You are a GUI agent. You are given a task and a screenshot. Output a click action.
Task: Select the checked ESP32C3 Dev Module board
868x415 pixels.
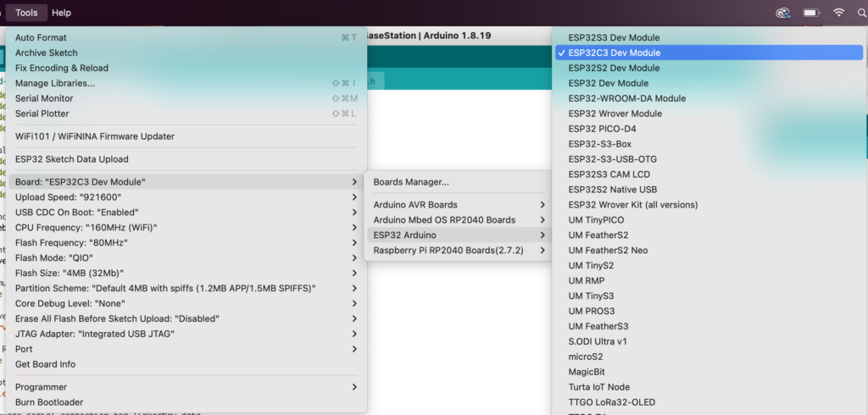pos(709,53)
